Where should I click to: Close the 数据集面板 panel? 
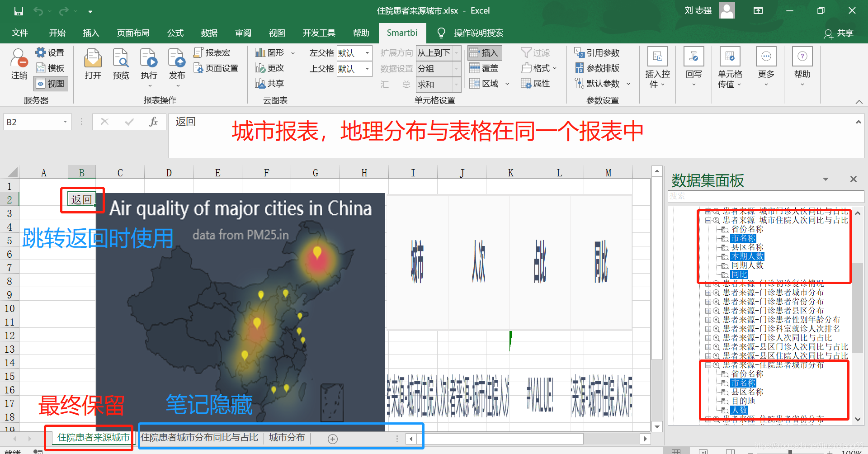[853, 180]
